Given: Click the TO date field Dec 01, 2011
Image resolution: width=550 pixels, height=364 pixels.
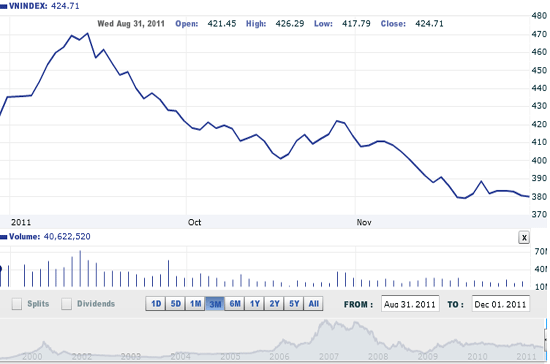Looking at the screenshot, I should tap(501, 304).
